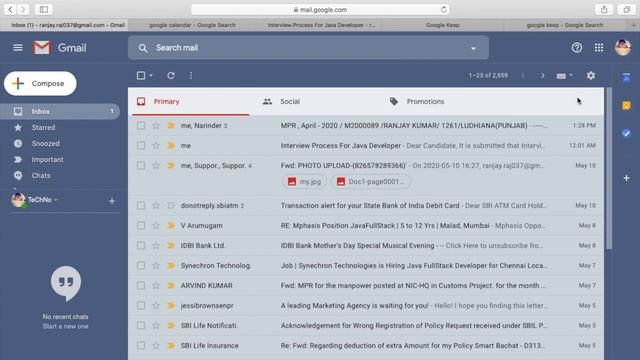Go to older page of messages
The image size is (640, 360).
tap(542, 76)
